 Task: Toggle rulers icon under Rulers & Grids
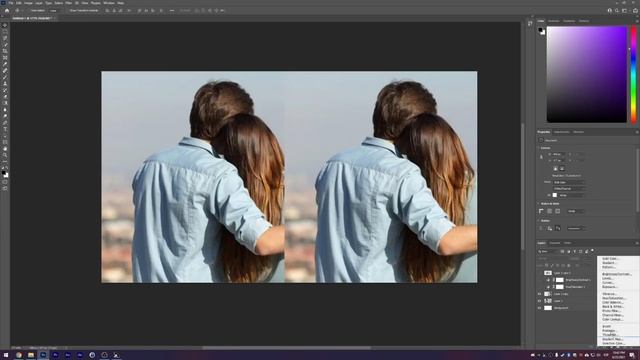pos(541,211)
